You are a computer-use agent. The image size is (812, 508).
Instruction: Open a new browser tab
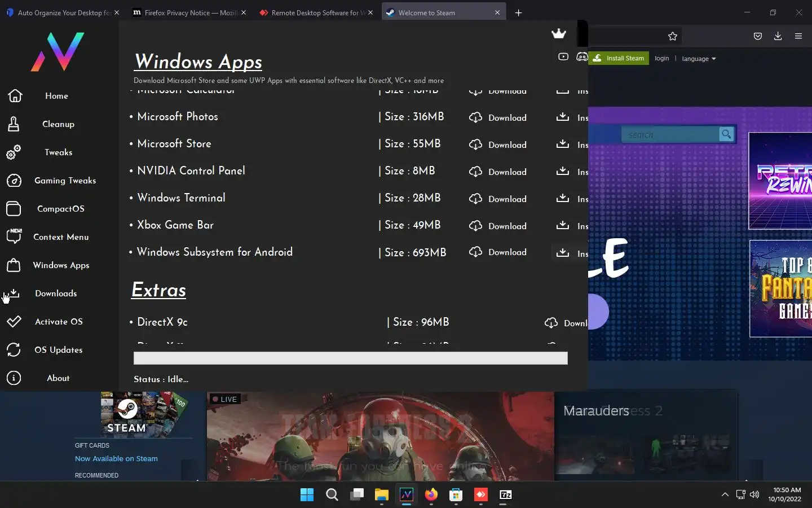519,12
